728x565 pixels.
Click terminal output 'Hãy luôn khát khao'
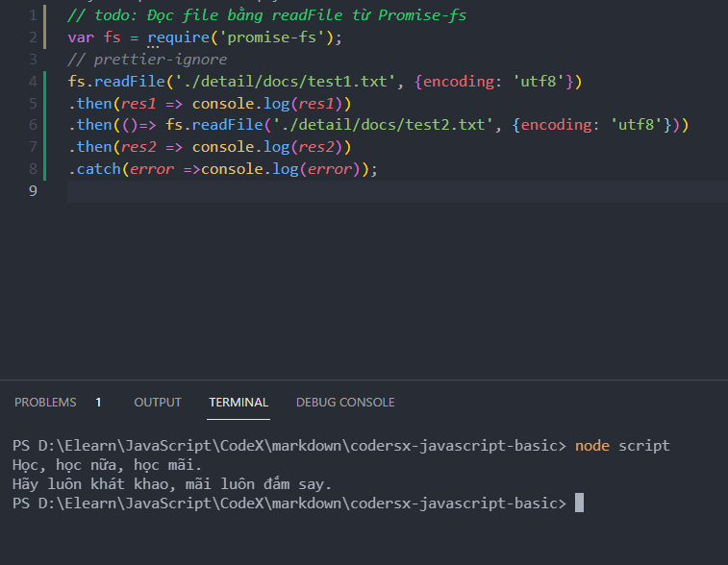(x=90, y=484)
